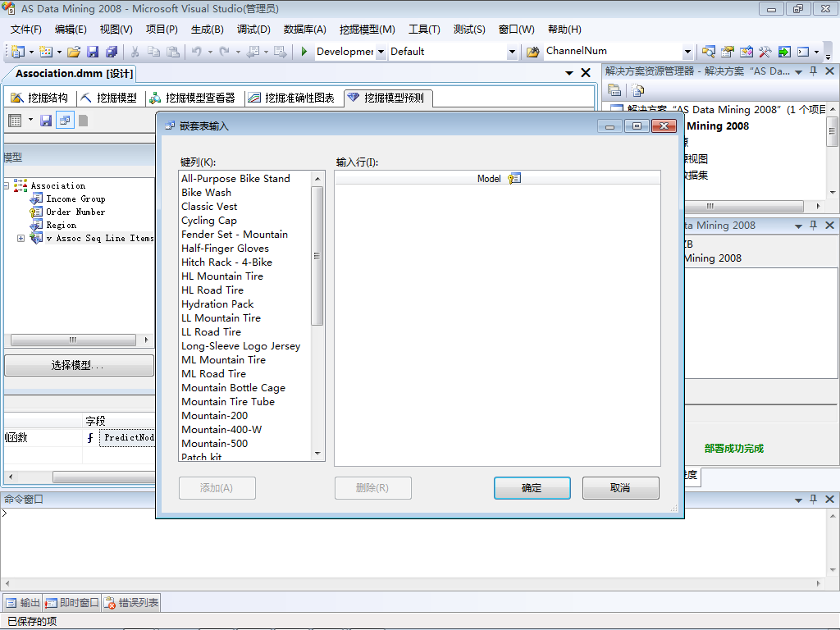This screenshot has height=630, width=840.
Task: Expand the v Assoc Seq Line Items node
Action: pyautogui.click(x=21, y=239)
